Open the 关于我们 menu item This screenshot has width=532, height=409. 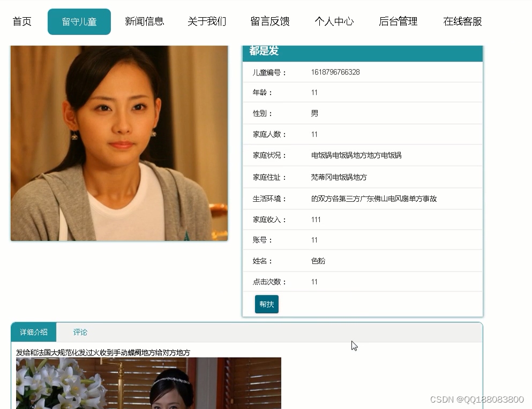click(207, 21)
